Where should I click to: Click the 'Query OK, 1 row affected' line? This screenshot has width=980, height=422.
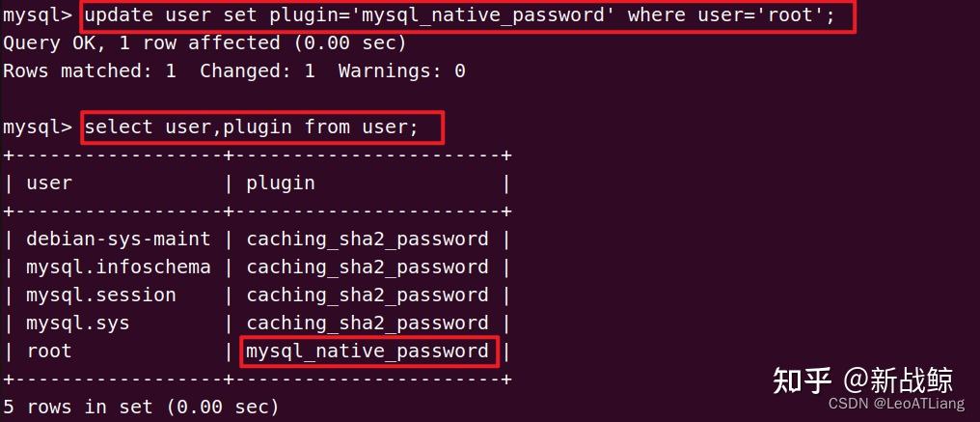click(205, 43)
